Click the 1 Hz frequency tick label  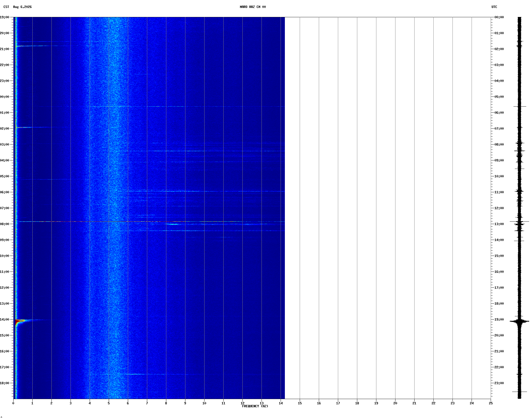pos(32,403)
